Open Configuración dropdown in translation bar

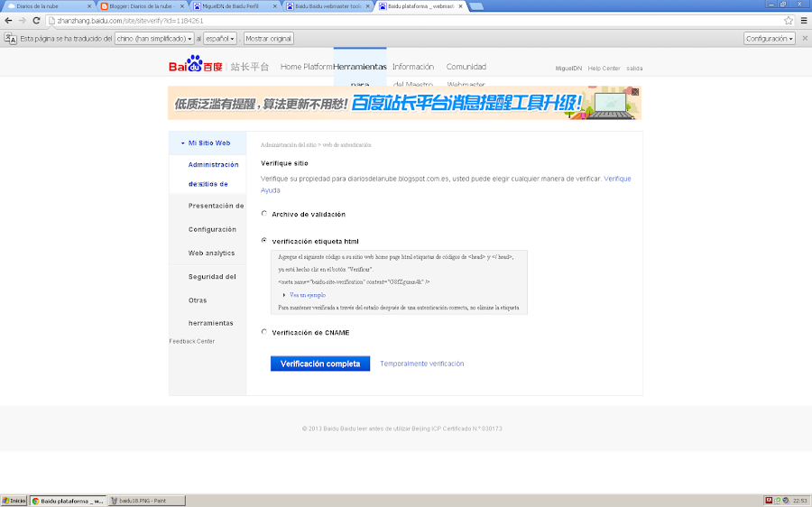click(x=769, y=39)
